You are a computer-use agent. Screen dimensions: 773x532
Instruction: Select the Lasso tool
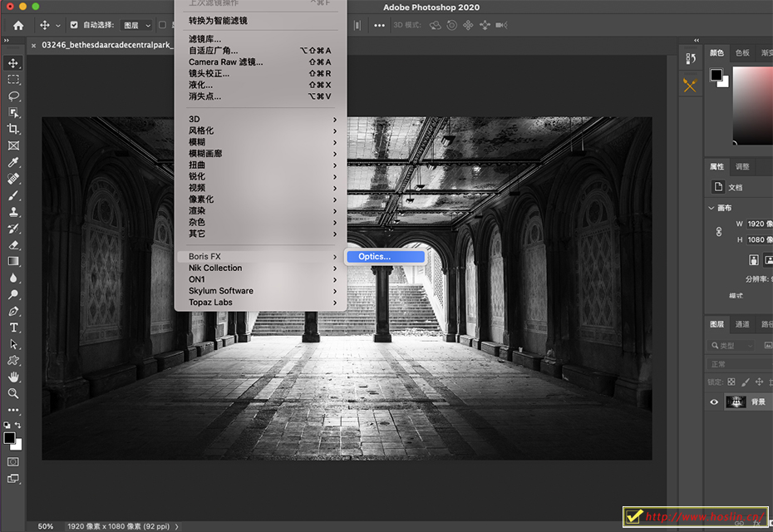[x=13, y=96]
